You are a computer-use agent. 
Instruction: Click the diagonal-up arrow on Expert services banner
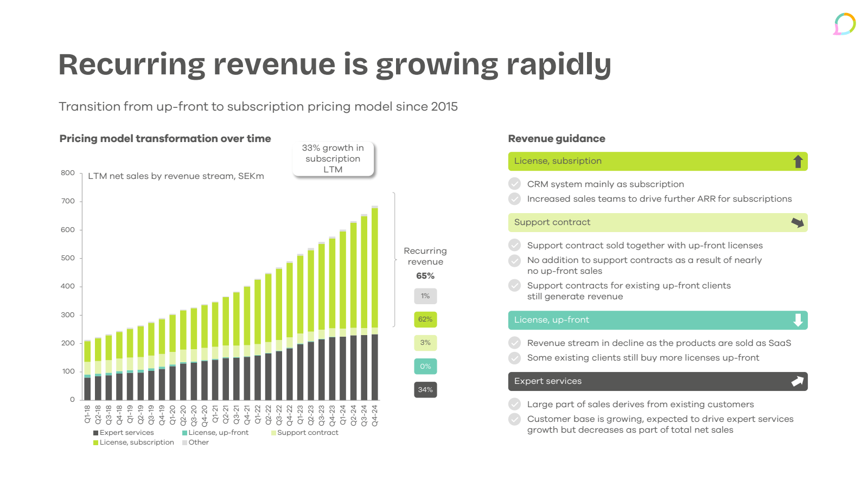tap(797, 382)
